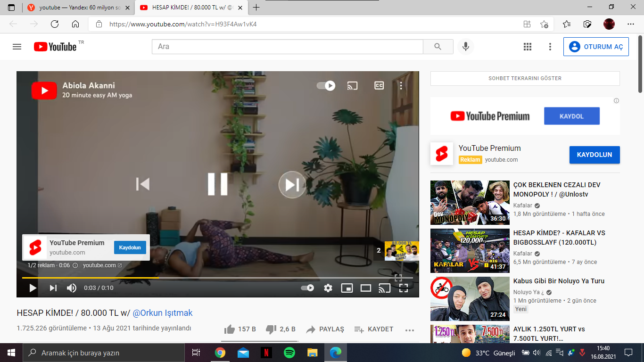Start voice search with the microphone
Screen dimensions: 644x362
coord(466,47)
